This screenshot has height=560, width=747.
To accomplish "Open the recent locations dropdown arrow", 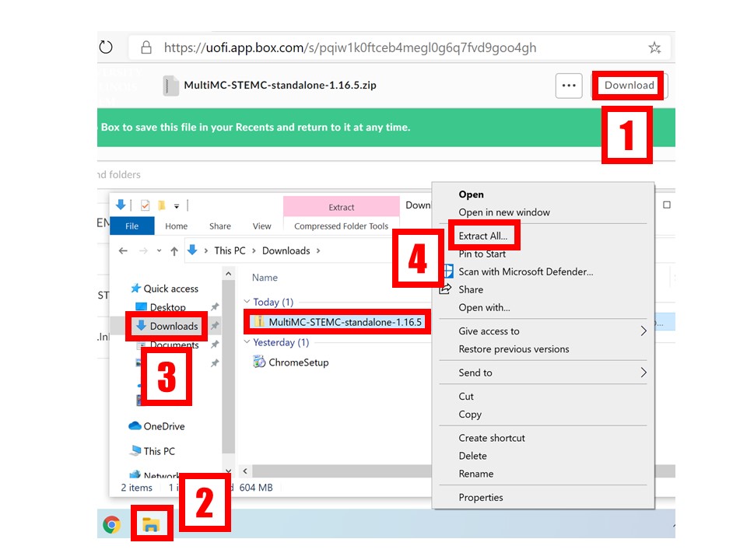I will pyautogui.click(x=159, y=250).
